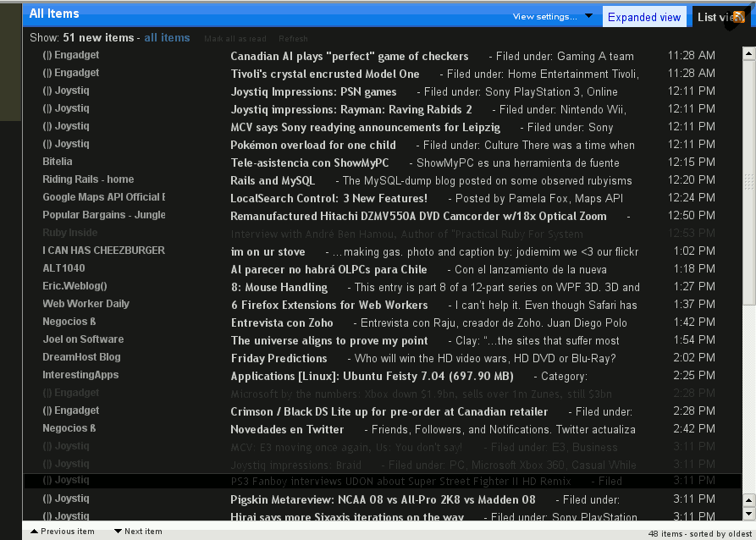The width and height of the screenshot is (756, 540).
Task: Click the 2:42 PM timestamp
Action: (x=694, y=429)
